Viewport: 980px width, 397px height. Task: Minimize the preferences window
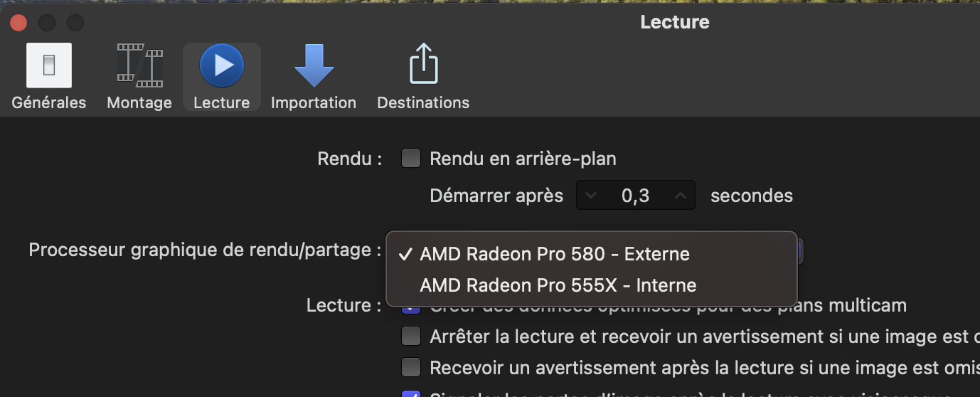click(47, 23)
